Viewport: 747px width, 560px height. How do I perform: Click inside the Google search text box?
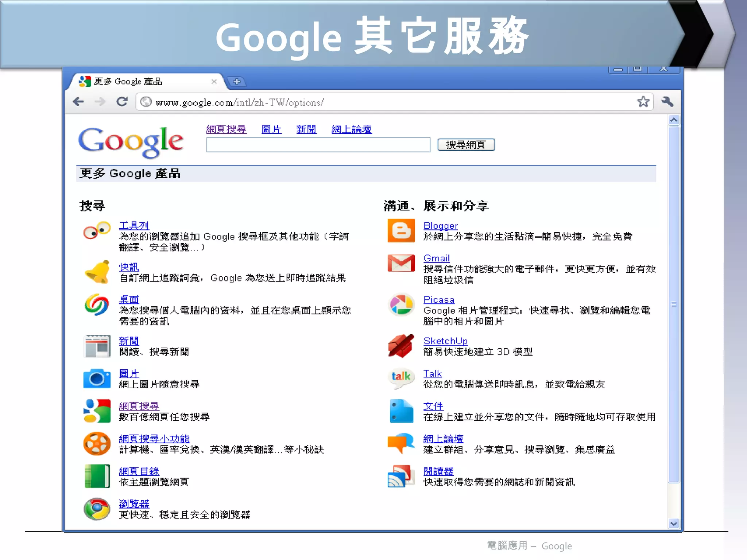click(318, 145)
